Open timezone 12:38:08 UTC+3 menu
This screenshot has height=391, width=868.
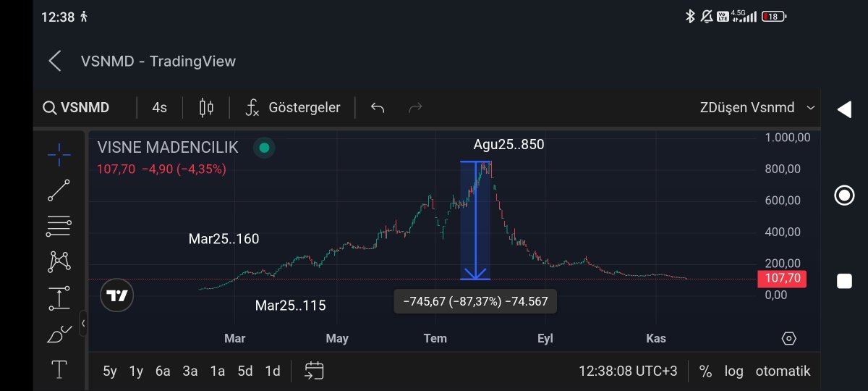pos(628,371)
